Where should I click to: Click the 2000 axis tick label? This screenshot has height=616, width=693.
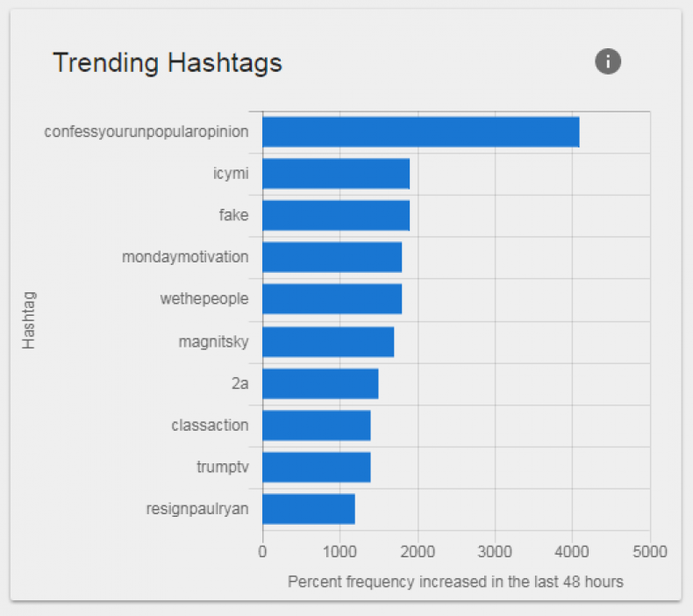(x=418, y=551)
